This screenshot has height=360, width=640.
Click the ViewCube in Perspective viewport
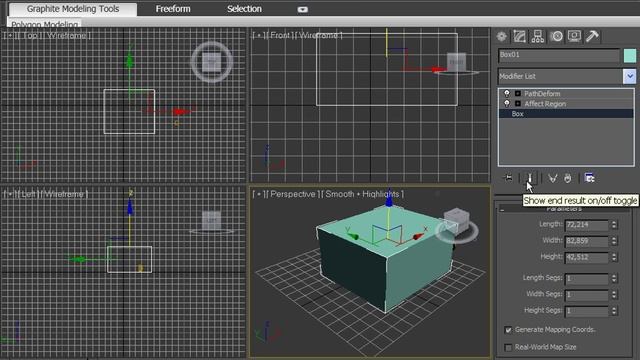(456, 220)
